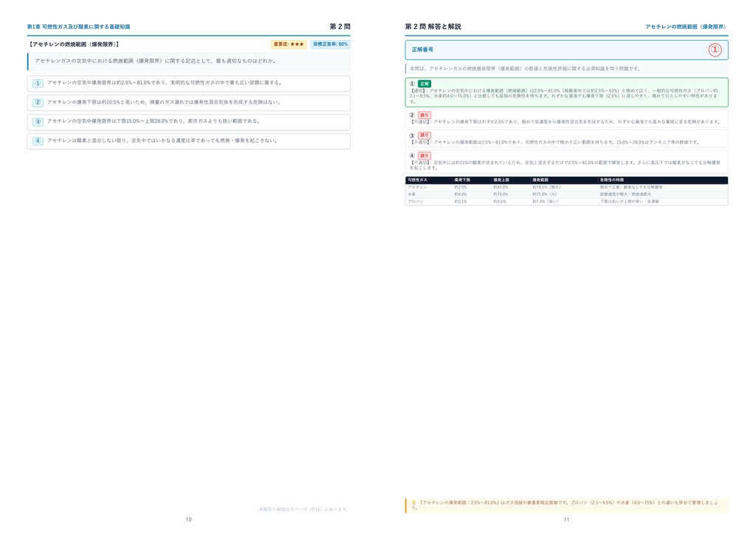Click the red 誤り badge on explanation ④

point(425,156)
